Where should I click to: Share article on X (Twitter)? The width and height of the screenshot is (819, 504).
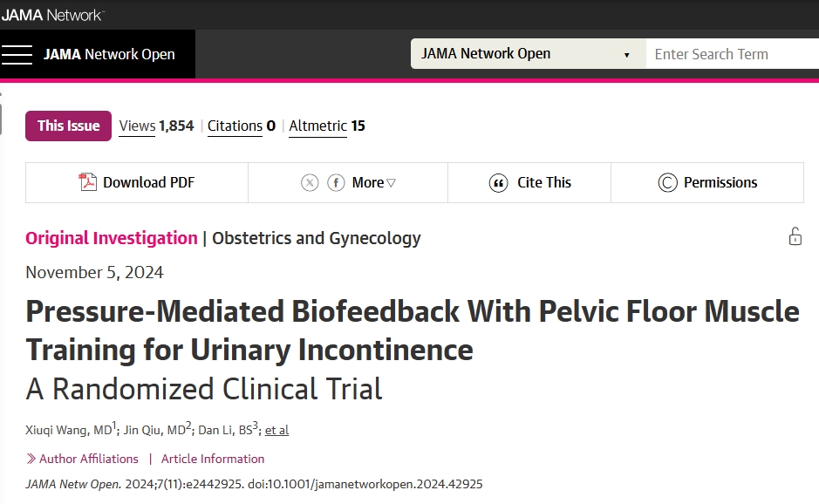(x=310, y=182)
